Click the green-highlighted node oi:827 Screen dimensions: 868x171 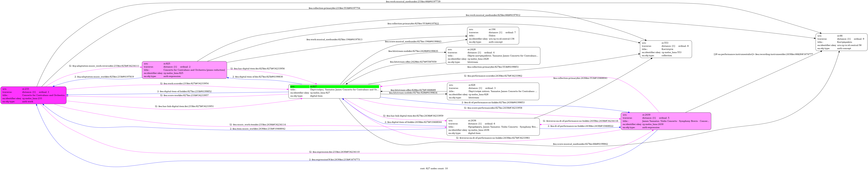[334, 91]
